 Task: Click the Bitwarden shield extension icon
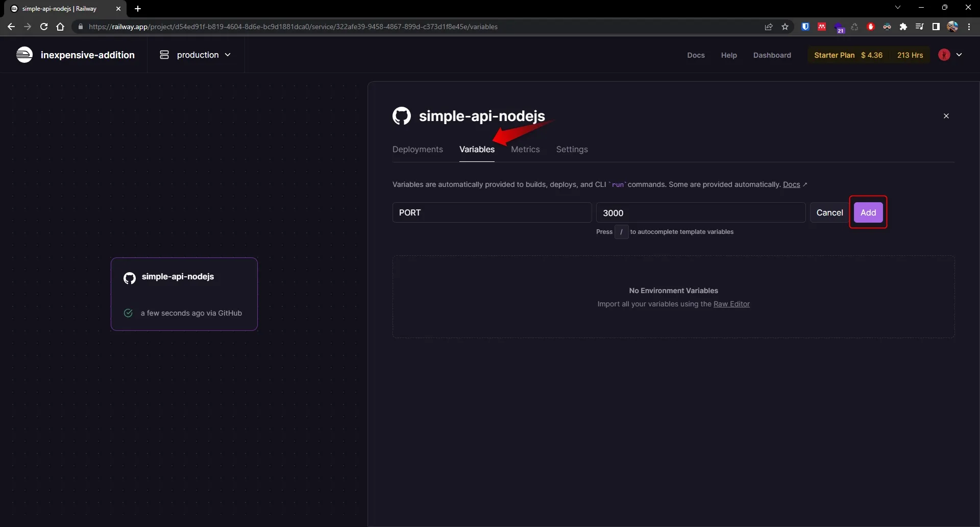pos(805,27)
